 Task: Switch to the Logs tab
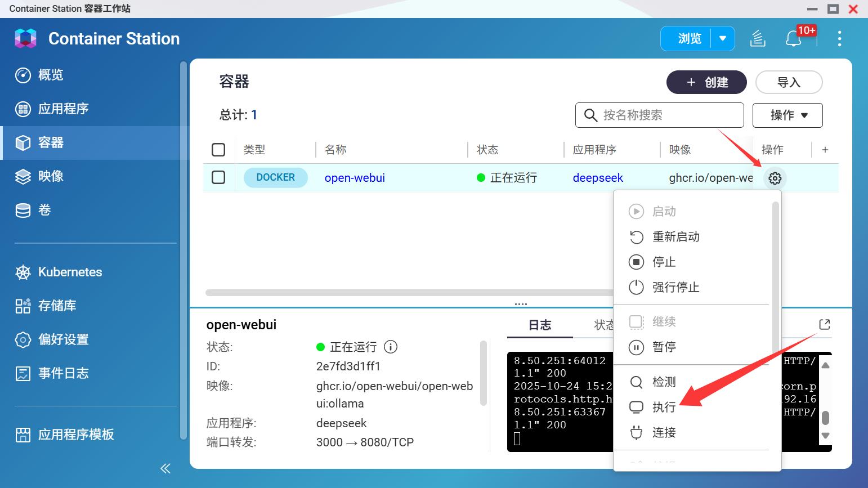540,325
